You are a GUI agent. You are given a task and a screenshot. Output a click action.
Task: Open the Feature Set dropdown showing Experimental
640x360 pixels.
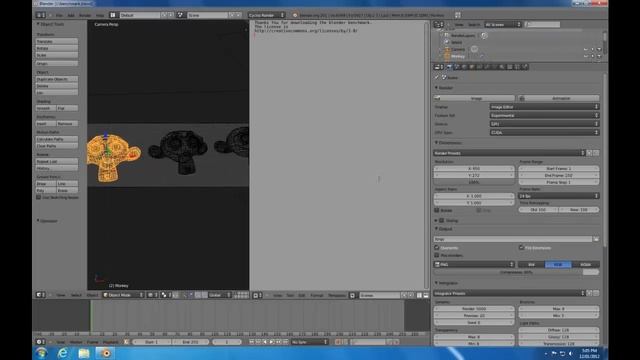(x=544, y=116)
